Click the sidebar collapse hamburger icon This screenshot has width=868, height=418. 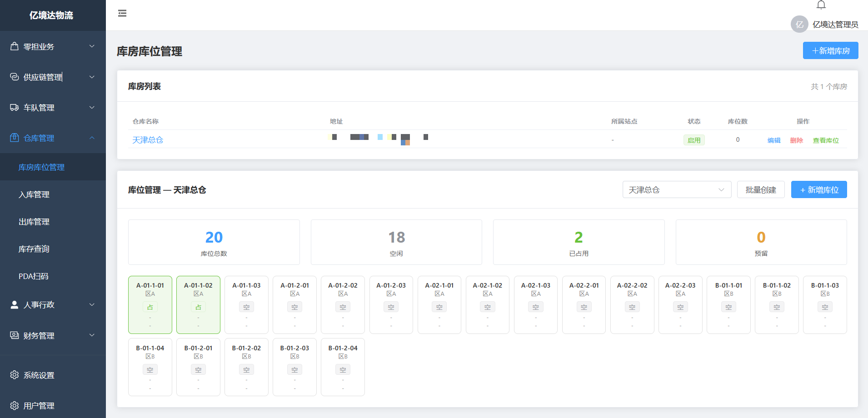(x=122, y=13)
